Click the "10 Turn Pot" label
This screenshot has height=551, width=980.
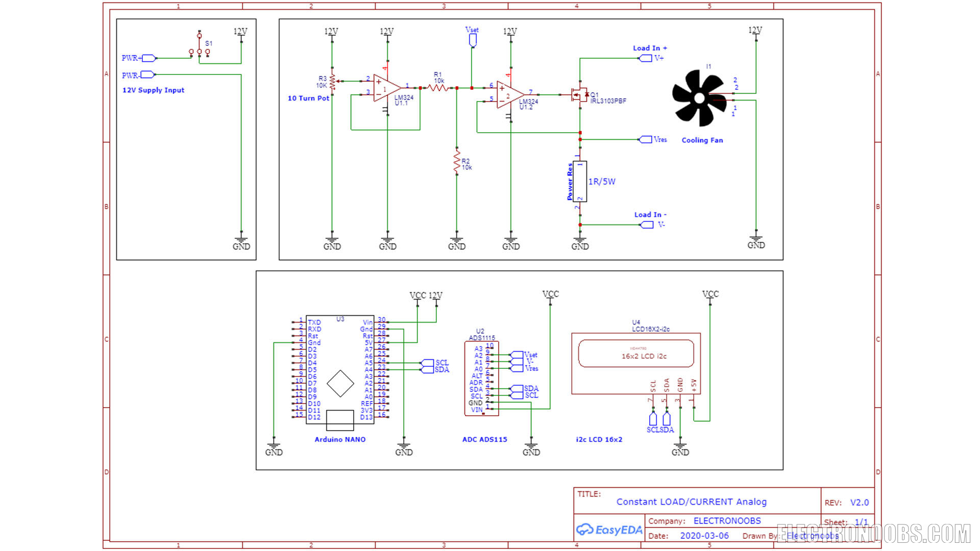[308, 98]
